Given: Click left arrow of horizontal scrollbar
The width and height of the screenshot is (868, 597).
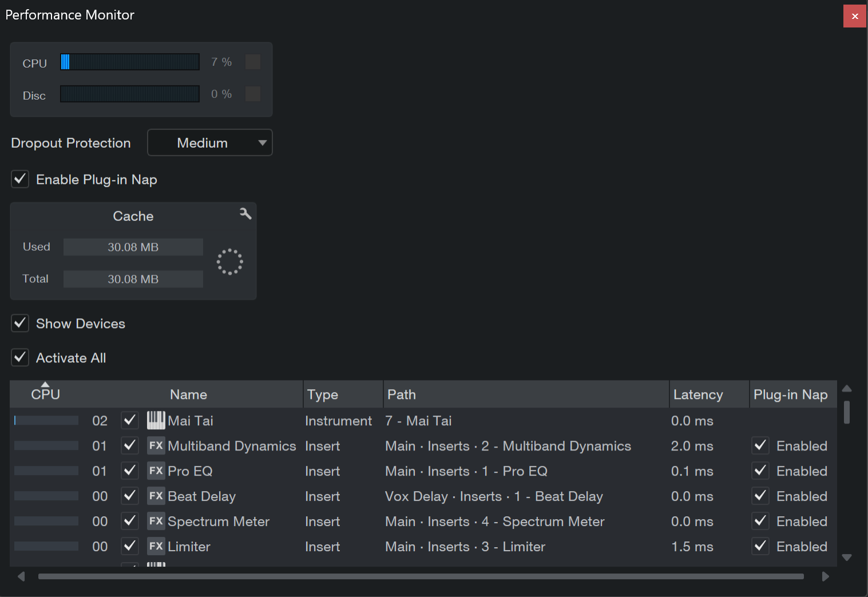Looking at the screenshot, I should (x=21, y=576).
